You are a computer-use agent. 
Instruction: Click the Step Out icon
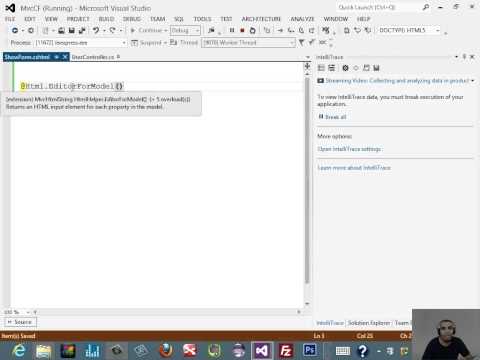312,30
